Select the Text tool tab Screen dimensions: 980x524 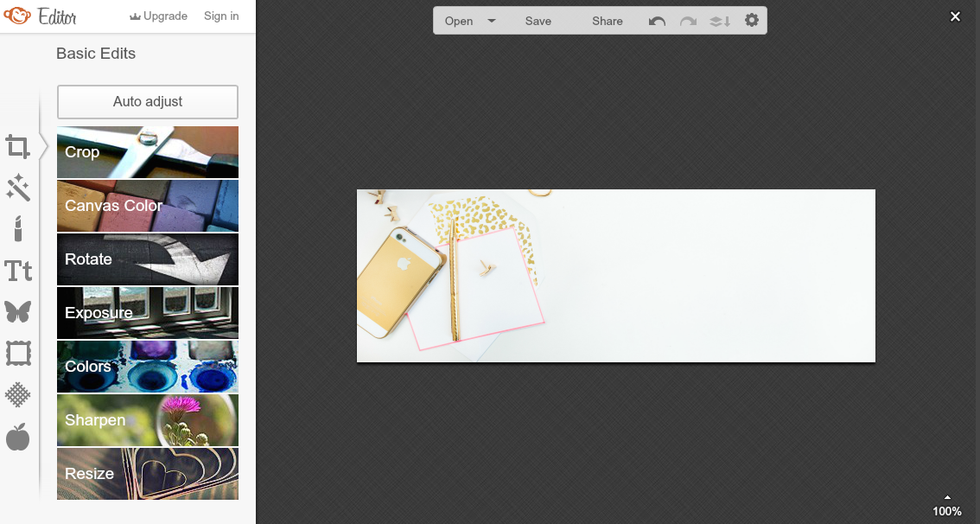pyautogui.click(x=18, y=271)
